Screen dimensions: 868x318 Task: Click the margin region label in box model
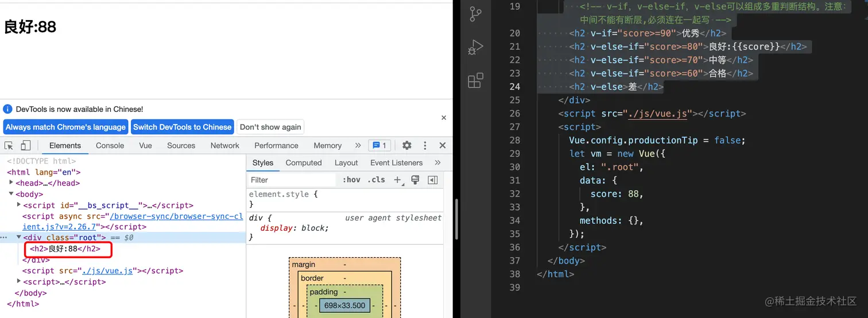pyautogui.click(x=304, y=265)
